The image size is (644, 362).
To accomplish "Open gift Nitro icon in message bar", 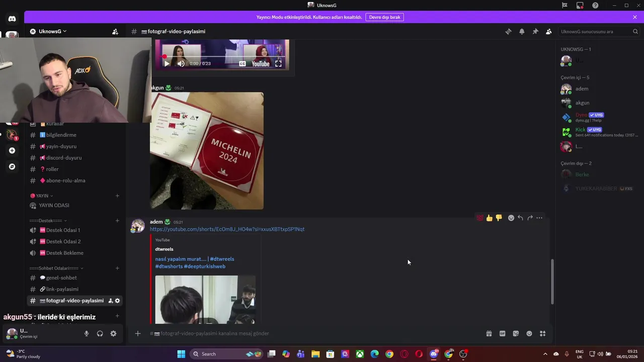I will coord(489,333).
